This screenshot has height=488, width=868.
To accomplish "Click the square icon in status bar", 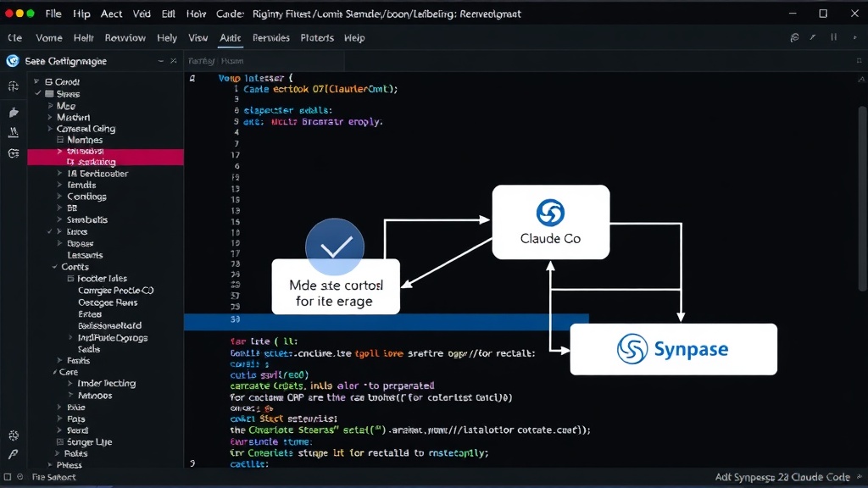I will tap(7, 477).
